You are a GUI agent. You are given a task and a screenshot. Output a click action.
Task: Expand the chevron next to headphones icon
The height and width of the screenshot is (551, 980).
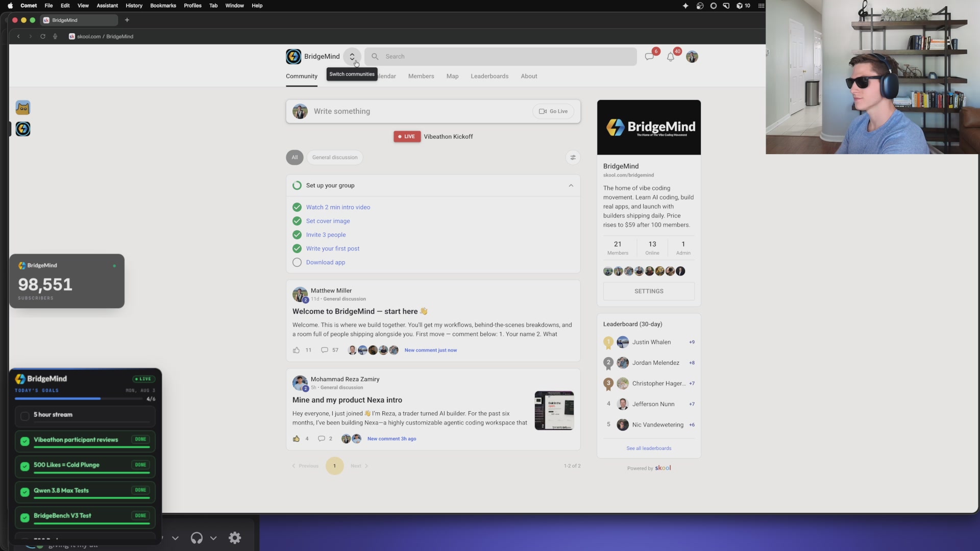coord(213,538)
